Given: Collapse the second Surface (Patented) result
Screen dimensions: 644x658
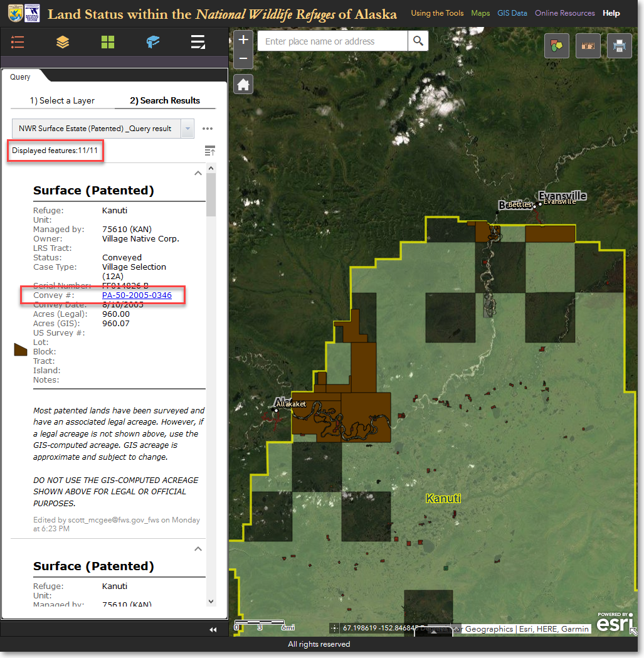Looking at the screenshot, I should click(198, 549).
